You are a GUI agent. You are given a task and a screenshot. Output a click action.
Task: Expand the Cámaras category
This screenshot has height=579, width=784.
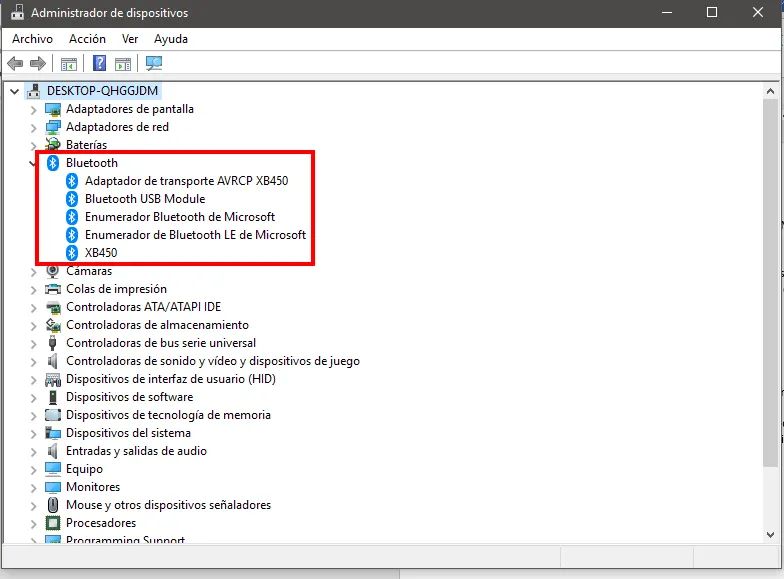click(34, 272)
